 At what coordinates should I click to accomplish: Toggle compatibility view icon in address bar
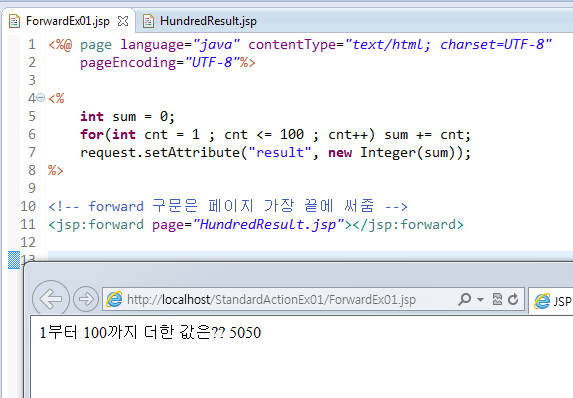[x=497, y=299]
